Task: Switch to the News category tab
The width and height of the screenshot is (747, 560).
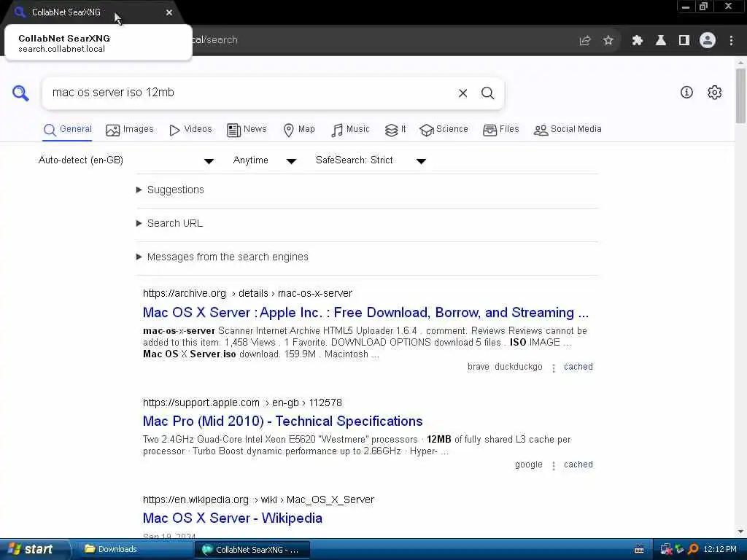Action: [x=247, y=130]
